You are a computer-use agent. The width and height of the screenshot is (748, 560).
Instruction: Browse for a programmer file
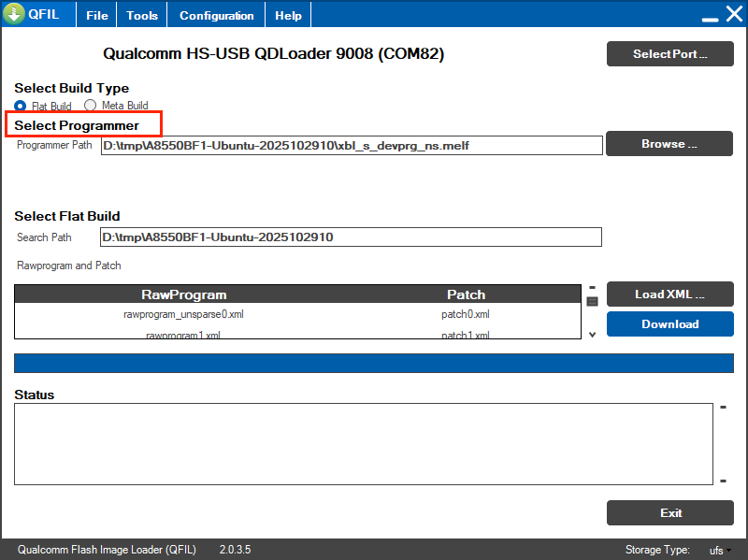pos(669,144)
